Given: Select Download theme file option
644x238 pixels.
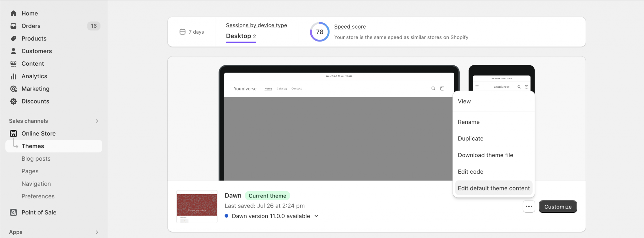Looking at the screenshot, I should [x=485, y=155].
